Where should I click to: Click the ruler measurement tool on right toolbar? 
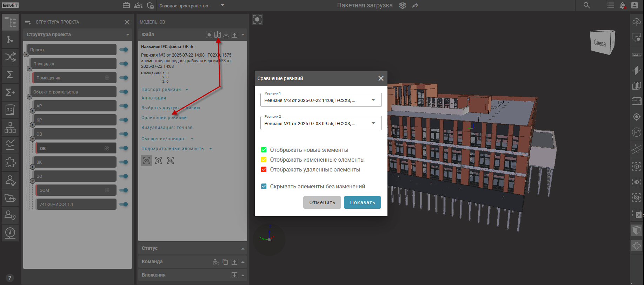click(x=637, y=55)
